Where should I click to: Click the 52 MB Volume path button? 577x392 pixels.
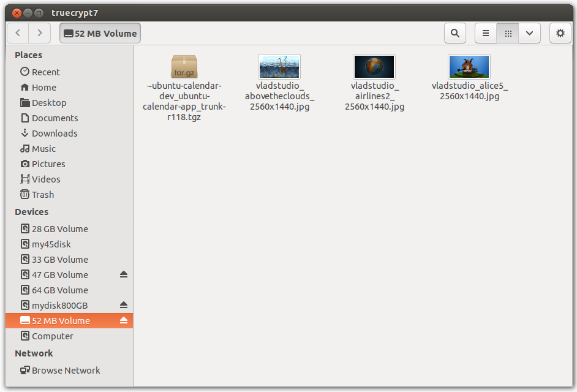point(100,33)
